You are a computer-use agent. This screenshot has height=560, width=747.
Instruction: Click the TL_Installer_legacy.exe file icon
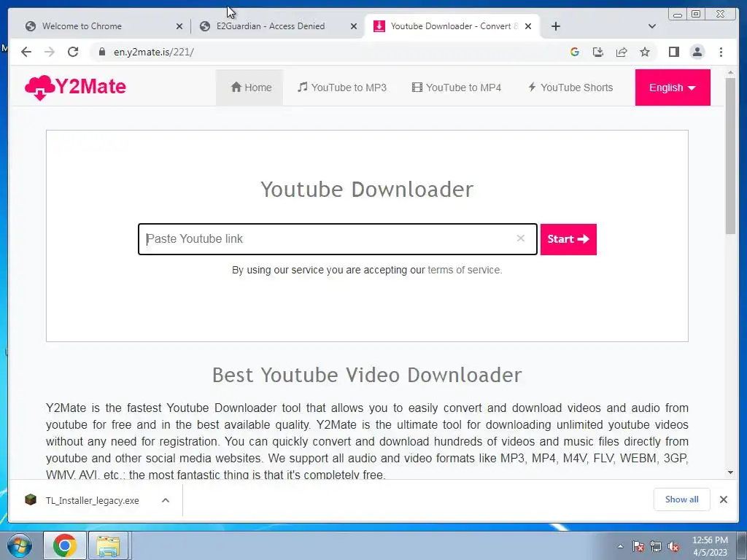point(31,499)
